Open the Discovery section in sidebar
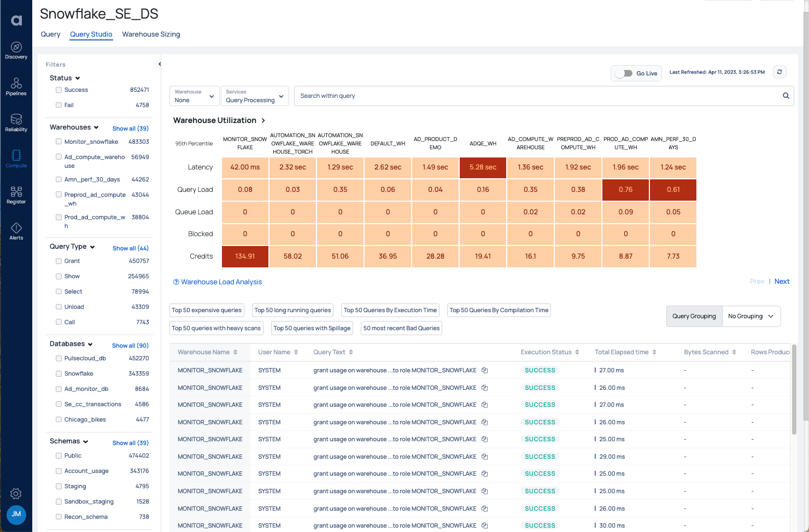Viewport: 809px width, 532px height. [16, 50]
